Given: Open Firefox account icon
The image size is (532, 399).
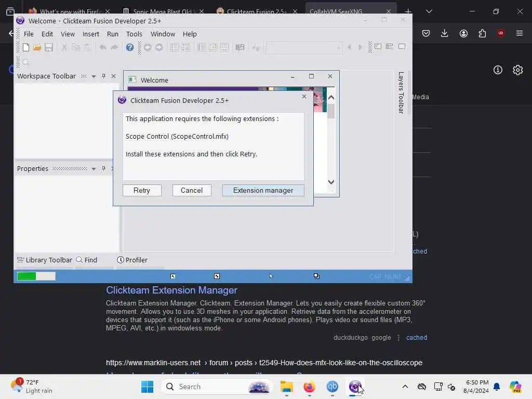Looking at the screenshot, I should click(463, 33).
